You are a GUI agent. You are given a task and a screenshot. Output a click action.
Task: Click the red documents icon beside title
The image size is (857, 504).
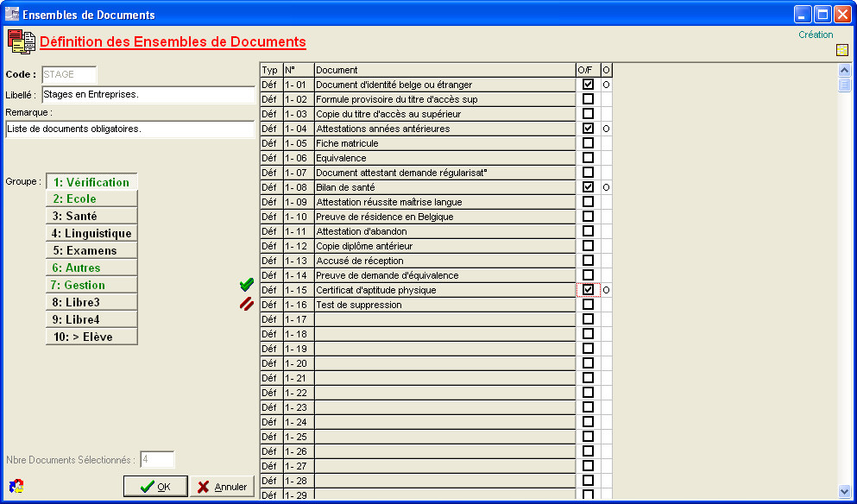(22, 42)
